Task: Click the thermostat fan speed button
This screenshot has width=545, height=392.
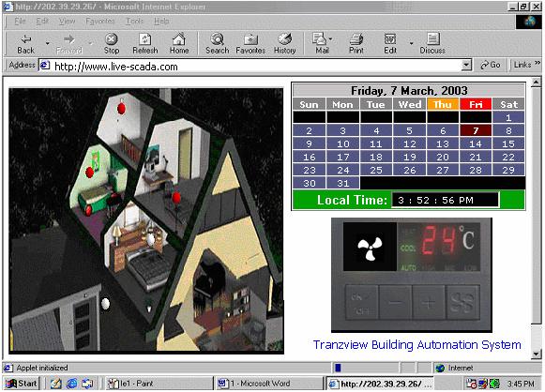Action: (x=462, y=302)
